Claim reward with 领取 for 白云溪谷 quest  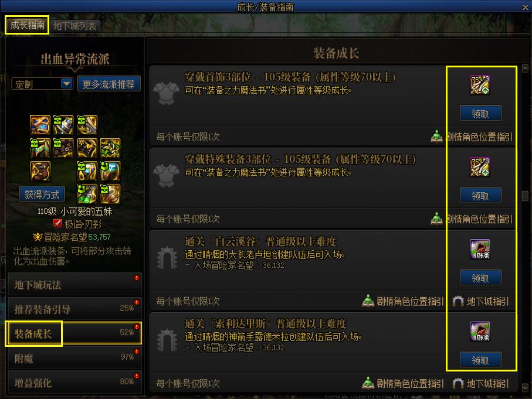click(x=480, y=278)
